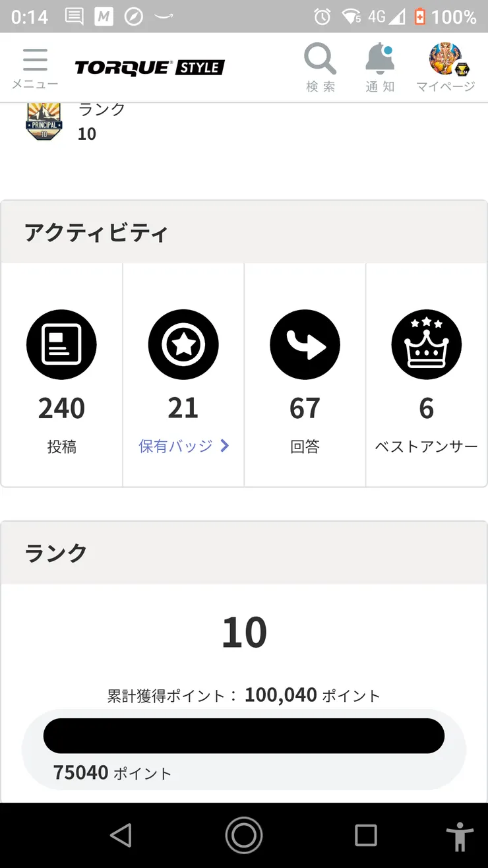Click the rank points progress bar
The width and height of the screenshot is (488, 868).
(244, 735)
